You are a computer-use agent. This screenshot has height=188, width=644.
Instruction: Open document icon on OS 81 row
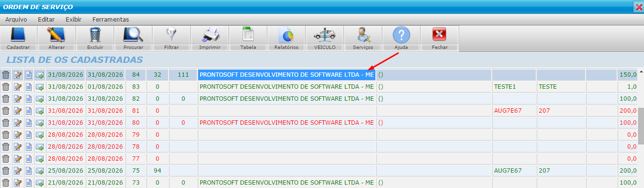point(29,111)
